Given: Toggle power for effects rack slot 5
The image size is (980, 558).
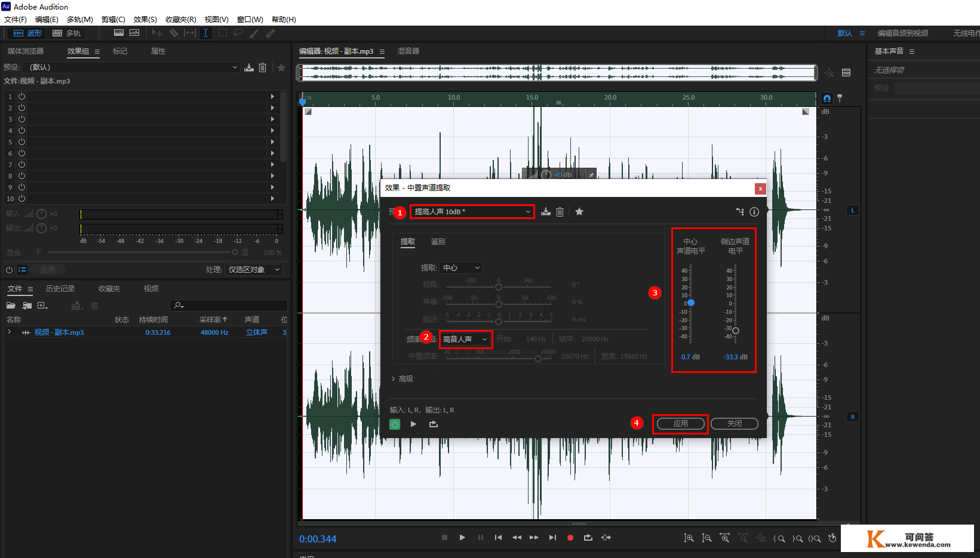Looking at the screenshot, I should 21,142.
